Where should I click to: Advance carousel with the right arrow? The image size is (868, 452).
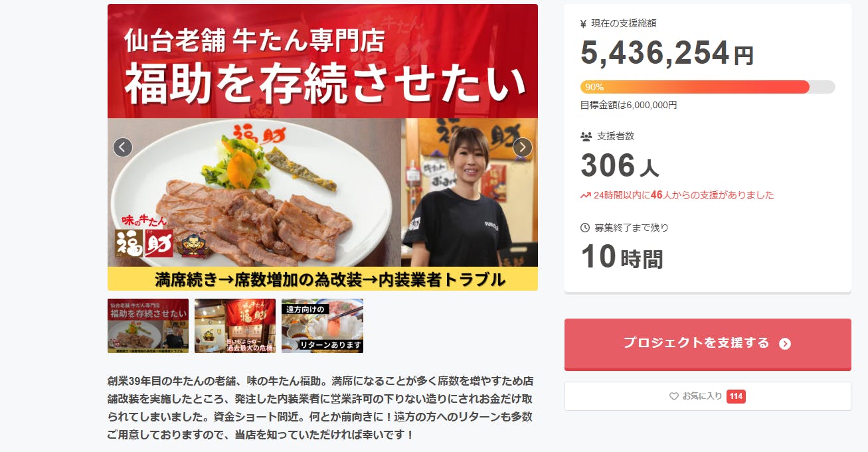click(523, 147)
